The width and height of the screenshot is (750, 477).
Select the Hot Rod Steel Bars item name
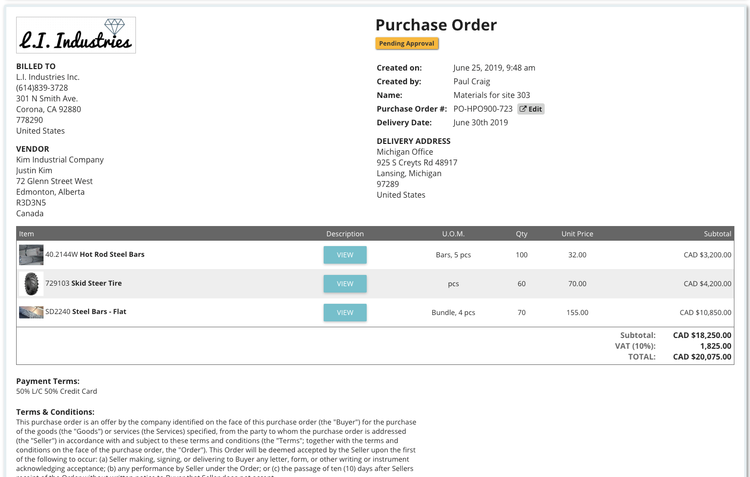tap(112, 255)
